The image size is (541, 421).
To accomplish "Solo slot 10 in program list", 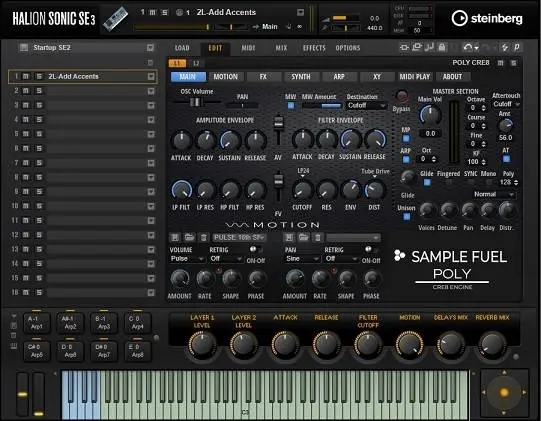I will coord(39,206).
